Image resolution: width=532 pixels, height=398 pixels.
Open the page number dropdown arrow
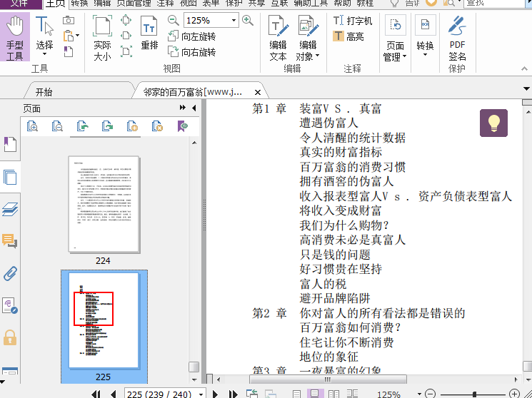[x=201, y=394]
